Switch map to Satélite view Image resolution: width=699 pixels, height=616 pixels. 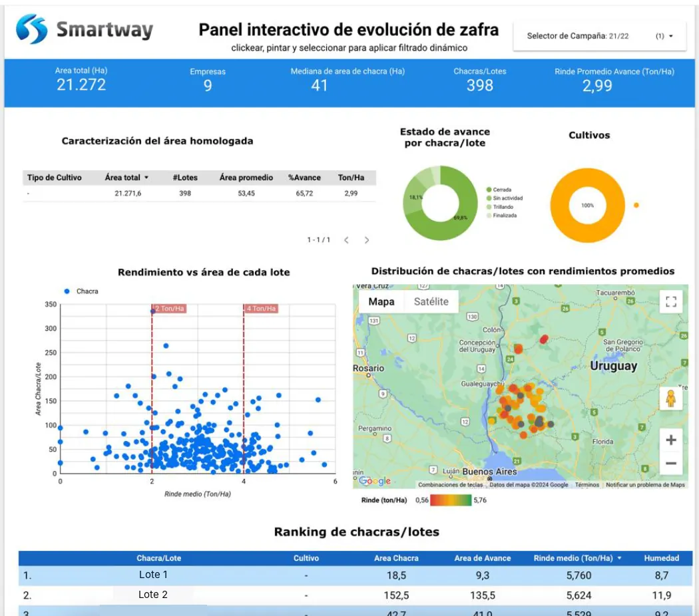431,301
